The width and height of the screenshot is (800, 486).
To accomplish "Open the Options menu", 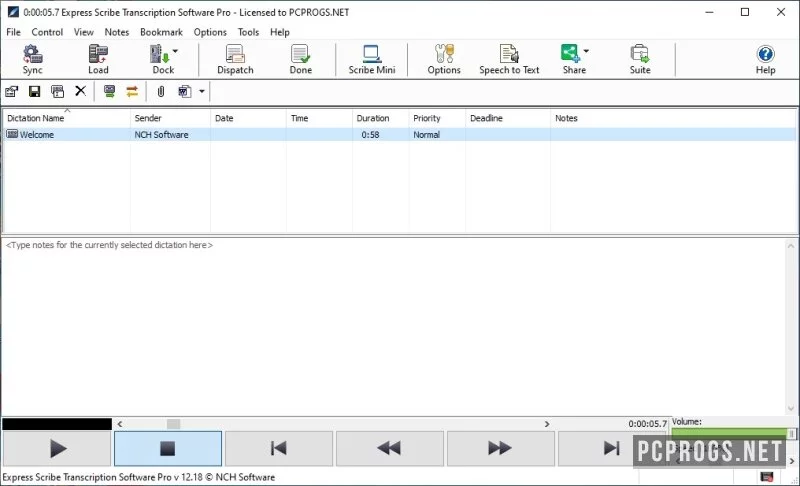I will [x=210, y=32].
